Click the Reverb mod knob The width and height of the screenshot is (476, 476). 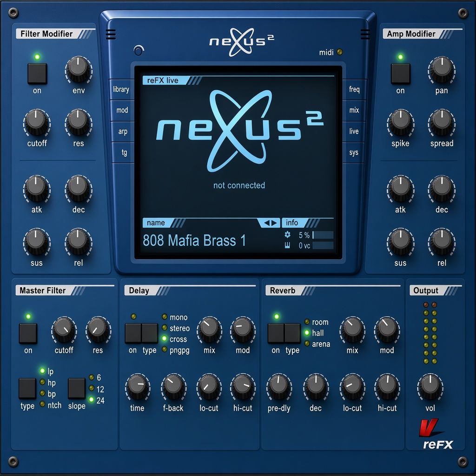click(387, 330)
